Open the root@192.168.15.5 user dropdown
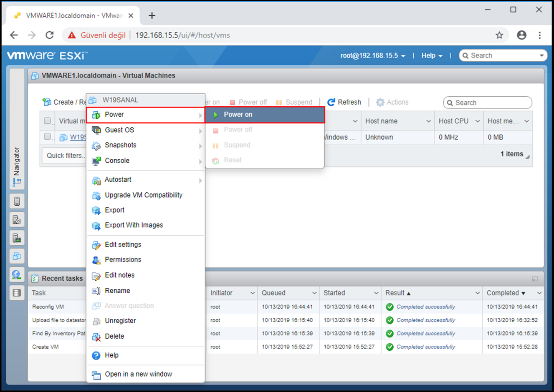This screenshot has height=392, width=554. tap(373, 55)
